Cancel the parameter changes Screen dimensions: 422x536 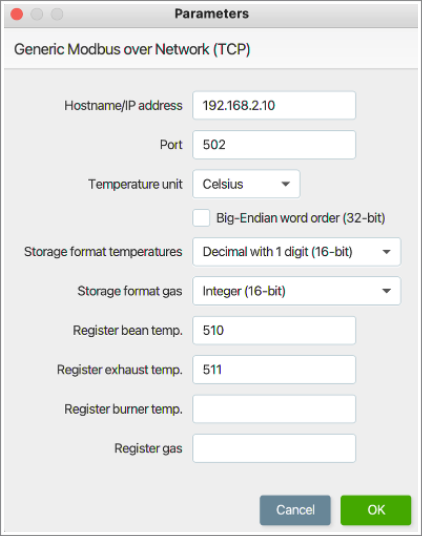tap(295, 510)
